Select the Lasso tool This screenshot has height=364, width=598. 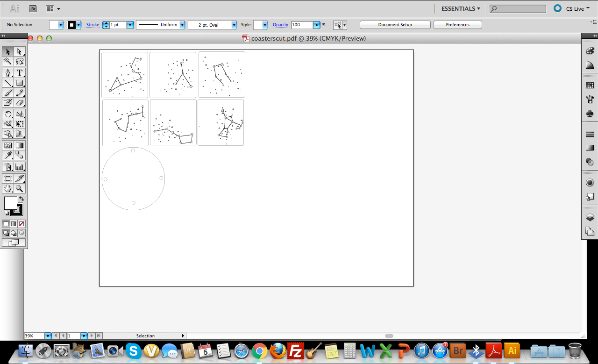20,61
